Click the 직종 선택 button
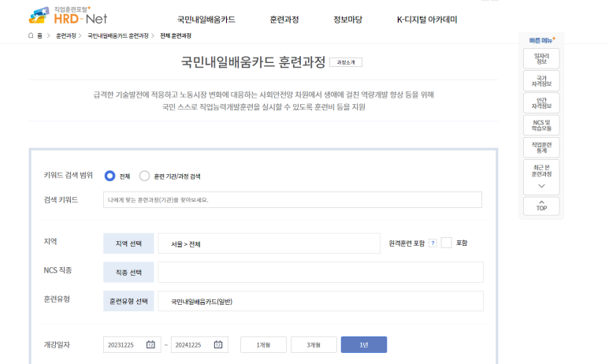 (x=128, y=273)
